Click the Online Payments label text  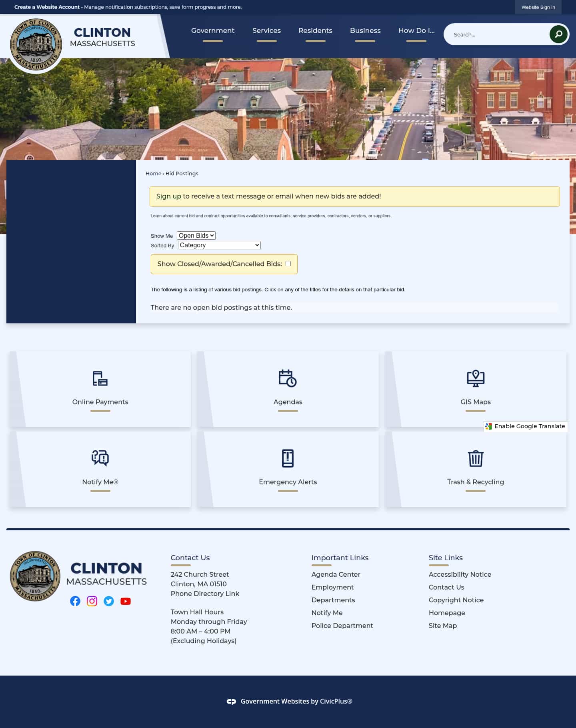click(x=100, y=402)
